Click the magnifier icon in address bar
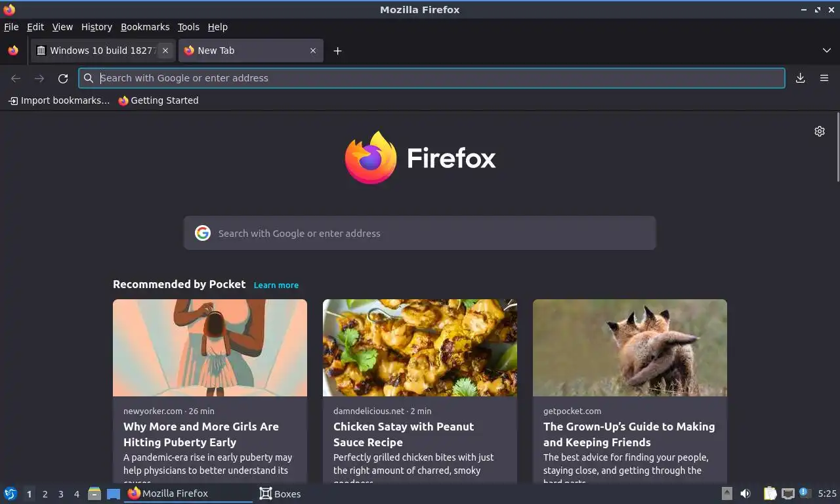The width and height of the screenshot is (840, 504). coord(89,78)
